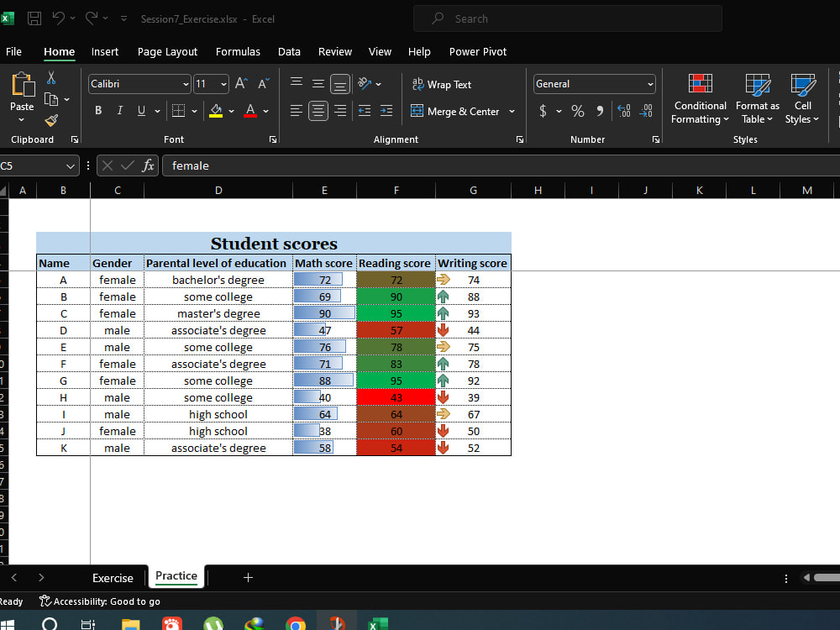Expand the Paste options arrow

[22, 119]
